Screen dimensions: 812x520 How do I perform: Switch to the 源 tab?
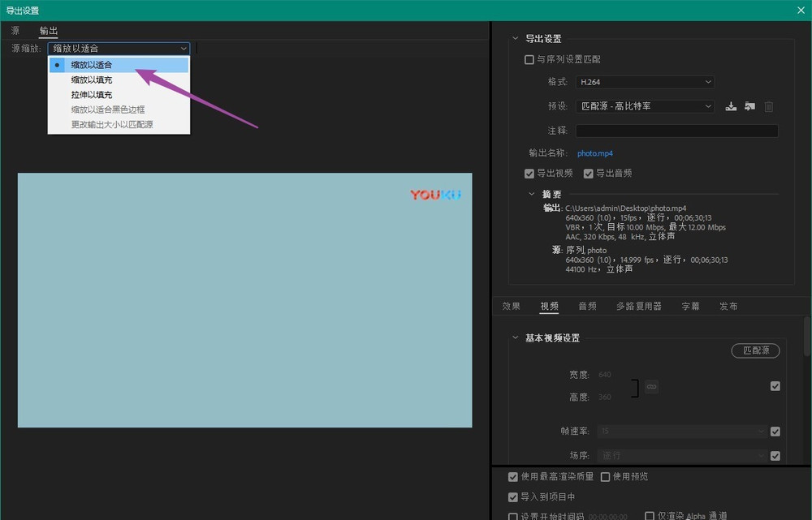(x=15, y=31)
